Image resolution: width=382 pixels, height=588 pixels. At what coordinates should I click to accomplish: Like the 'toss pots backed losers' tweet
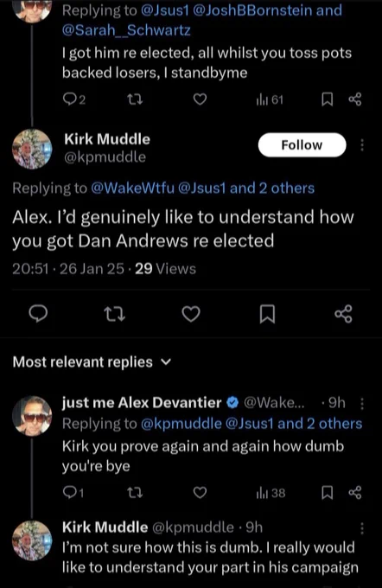[200, 99]
